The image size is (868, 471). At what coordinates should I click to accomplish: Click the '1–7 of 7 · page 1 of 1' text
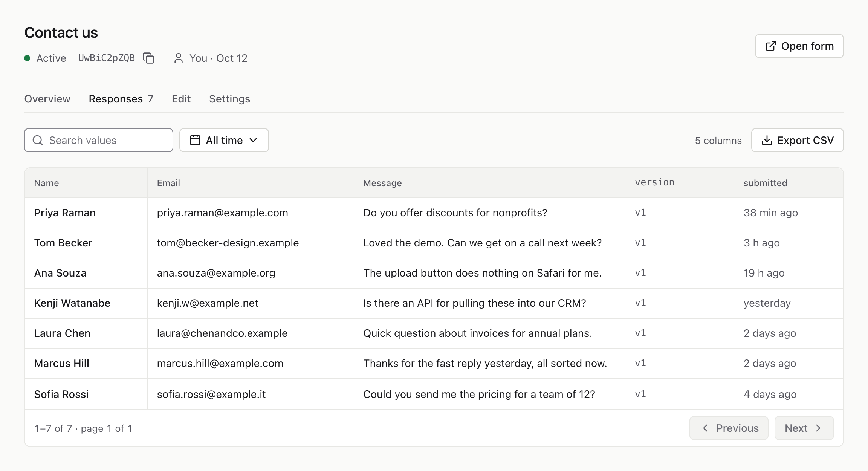83,428
